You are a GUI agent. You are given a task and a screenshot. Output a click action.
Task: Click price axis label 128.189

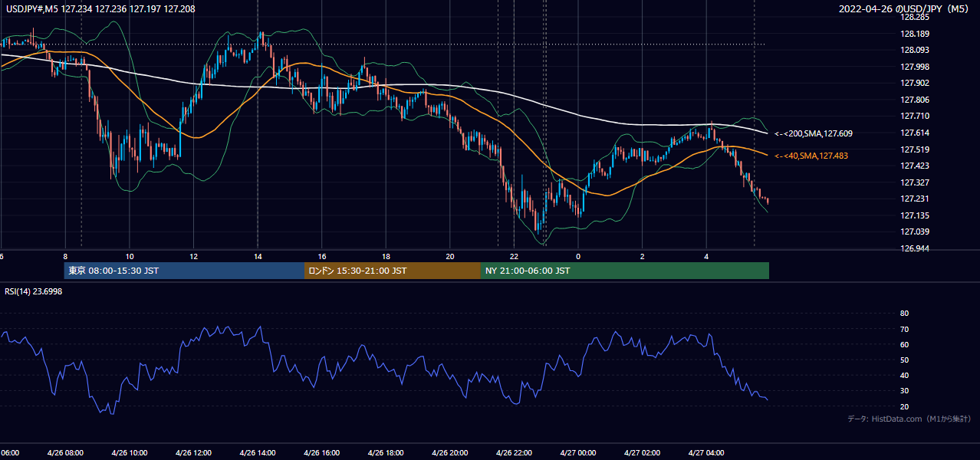tap(914, 34)
